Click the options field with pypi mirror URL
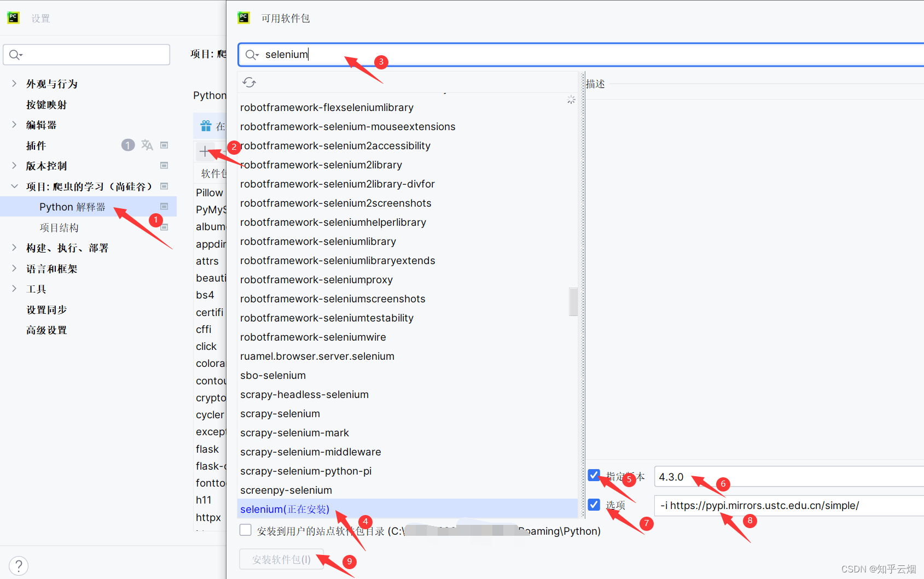Image resolution: width=924 pixels, height=579 pixels. 789,506
